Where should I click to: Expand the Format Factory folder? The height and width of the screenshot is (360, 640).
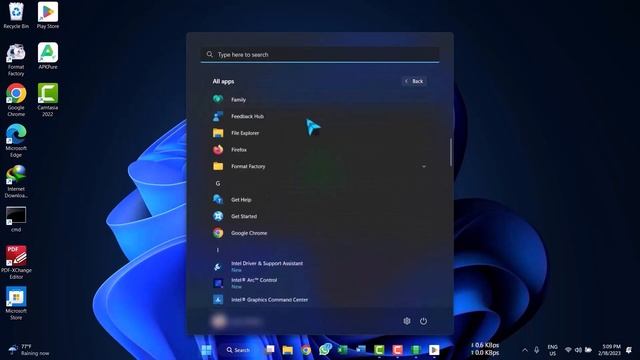319,166
